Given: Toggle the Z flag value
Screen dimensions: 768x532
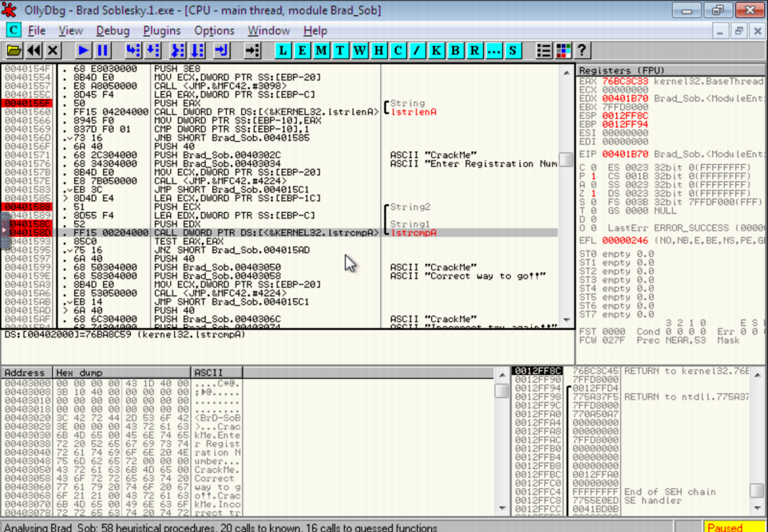Looking at the screenshot, I should [x=594, y=194].
